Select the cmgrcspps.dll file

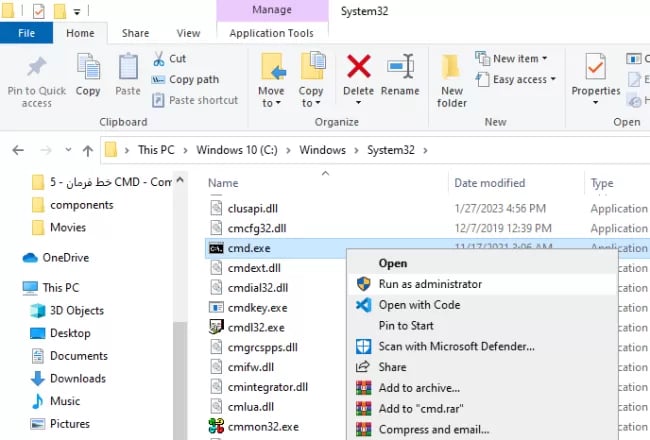tap(262, 347)
